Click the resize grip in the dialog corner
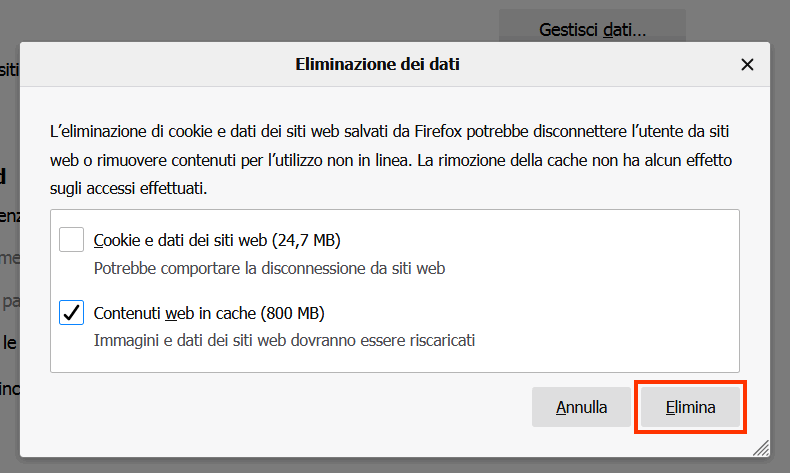The height and width of the screenshot is (473, 790). tap(762, 449)
